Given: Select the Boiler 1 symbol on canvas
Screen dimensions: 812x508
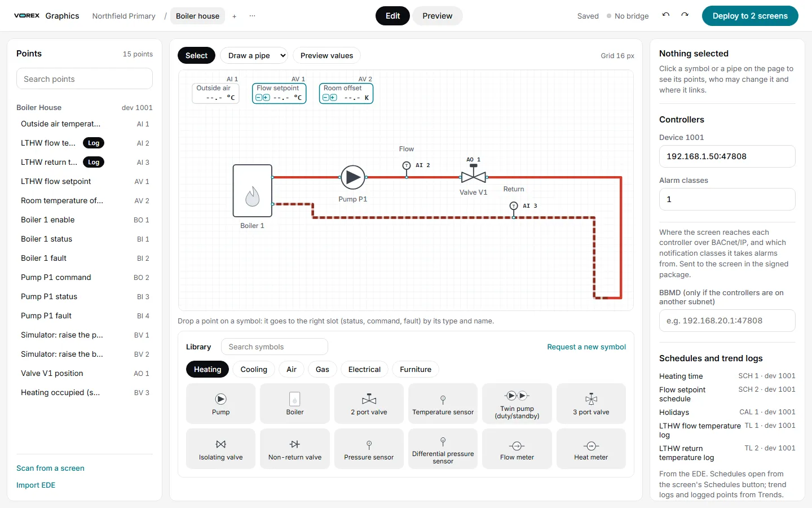Looking at the screenshot, I should (x=253, y=191).
